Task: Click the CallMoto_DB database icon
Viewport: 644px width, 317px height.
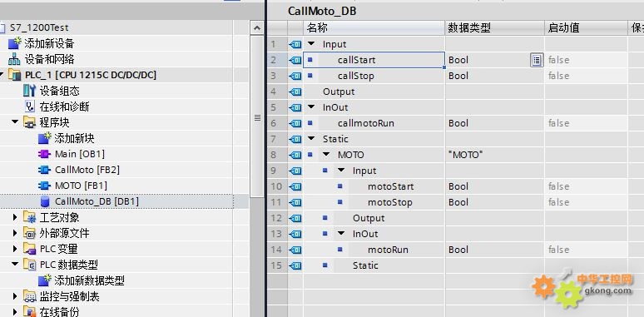Action: (x=44, y=201)
